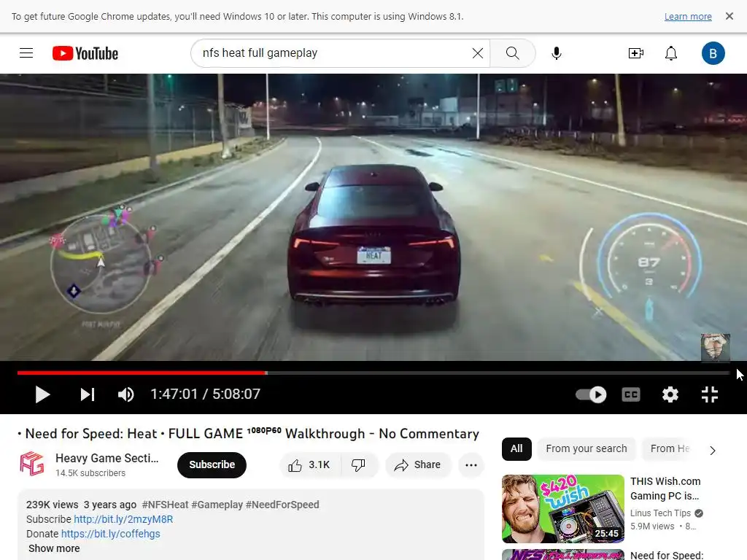The image size is (747, 560).
Task: Open the #Gameplay hashtag
Action: point(217,505)
